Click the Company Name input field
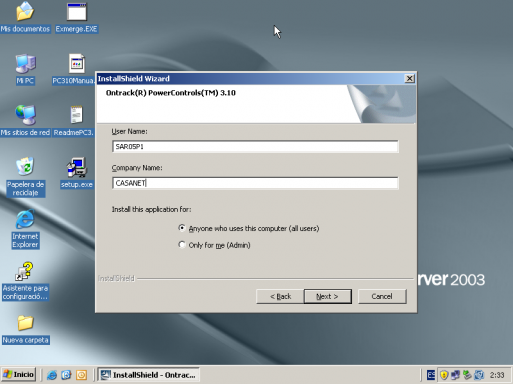 click(x=255, y=183)
